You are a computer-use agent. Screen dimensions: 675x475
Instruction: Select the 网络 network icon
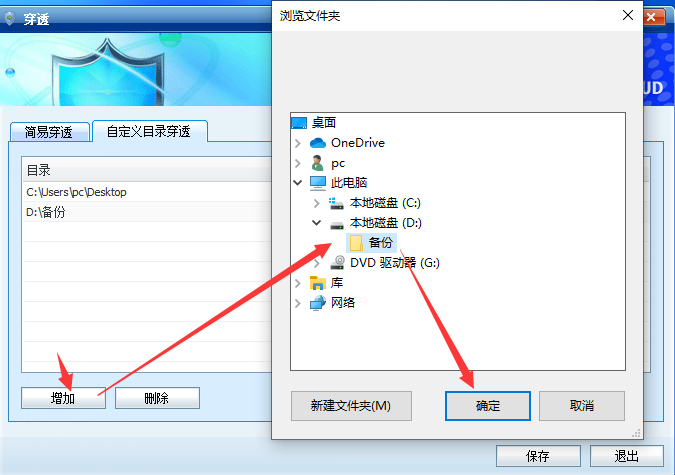(x=318, y=303)
